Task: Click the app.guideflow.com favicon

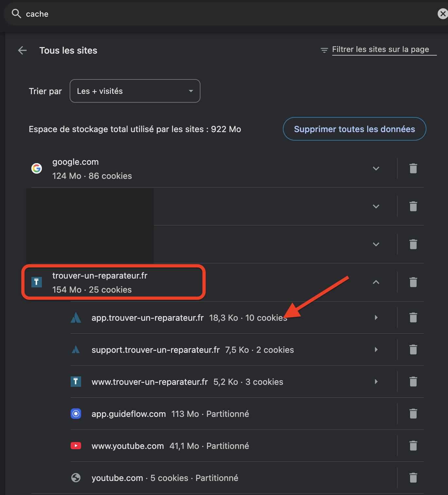Action: 76,414
